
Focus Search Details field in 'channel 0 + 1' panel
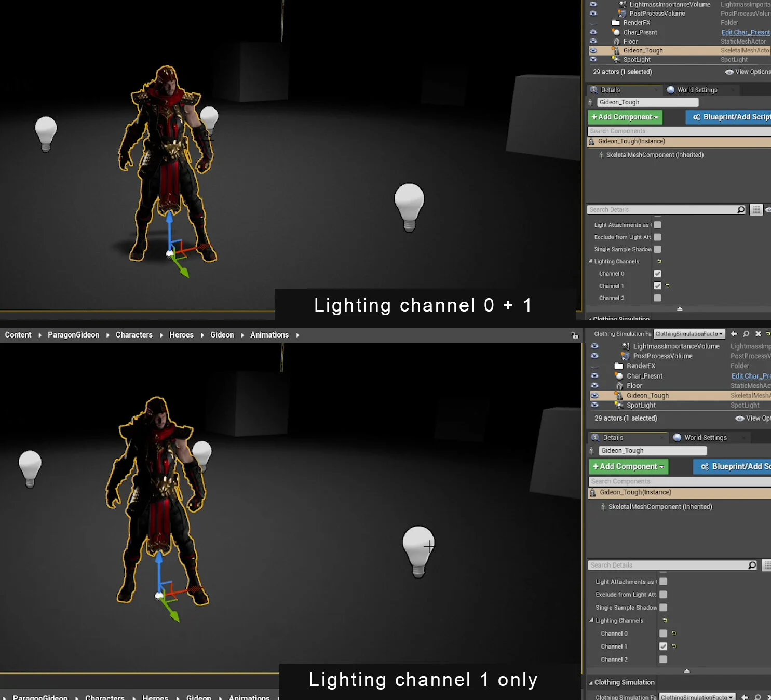pos(662,210)
